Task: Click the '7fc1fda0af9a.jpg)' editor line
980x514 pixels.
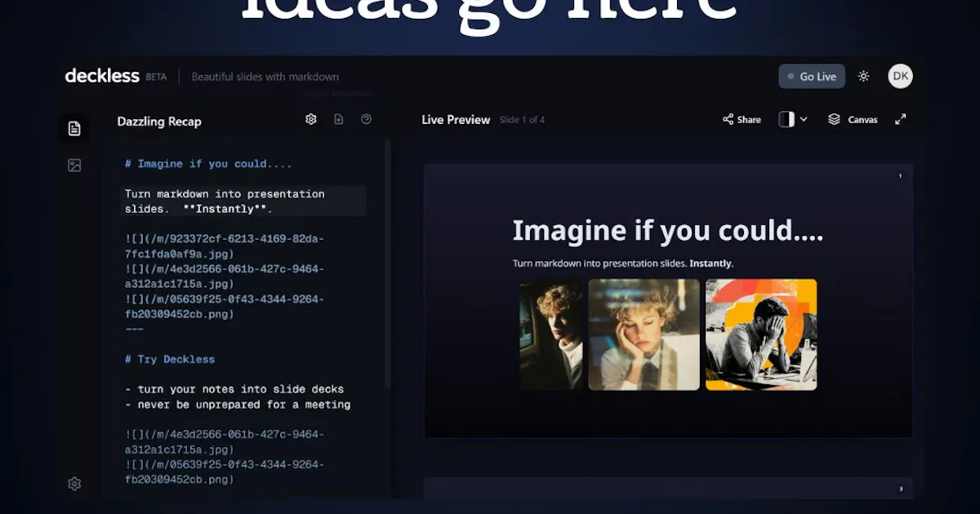Action: pyautogui.click(x=180, y=254)
